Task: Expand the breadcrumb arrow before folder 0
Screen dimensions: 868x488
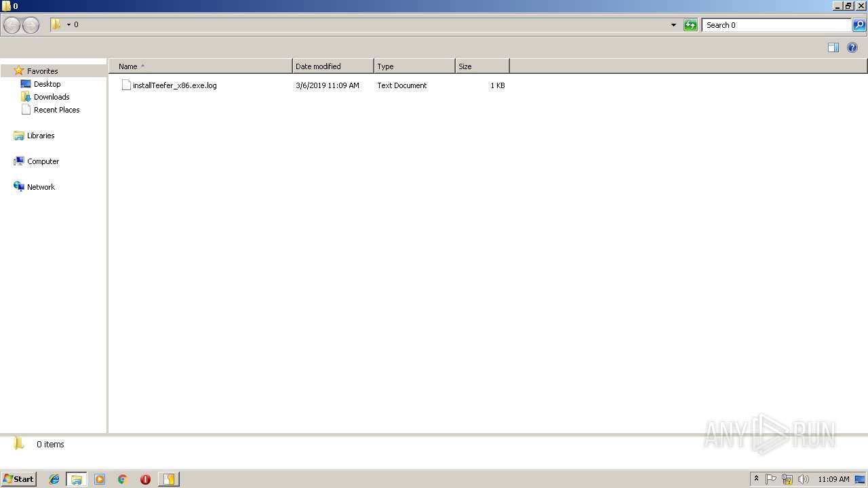Action: (x=68, y=25)
